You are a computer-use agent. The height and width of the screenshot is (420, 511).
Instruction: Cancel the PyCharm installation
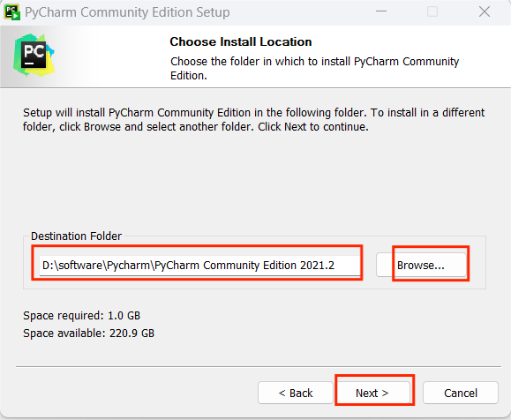click(x=461, y=393)
